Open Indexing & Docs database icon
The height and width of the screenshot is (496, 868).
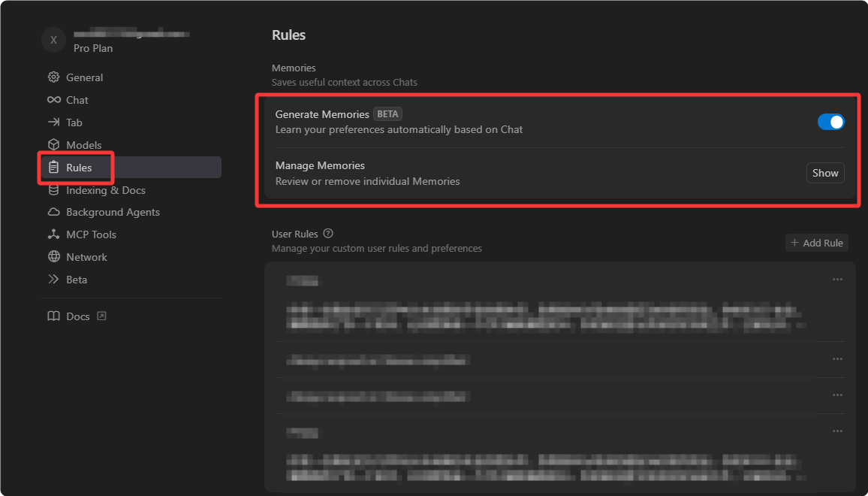tap(54, 190)
